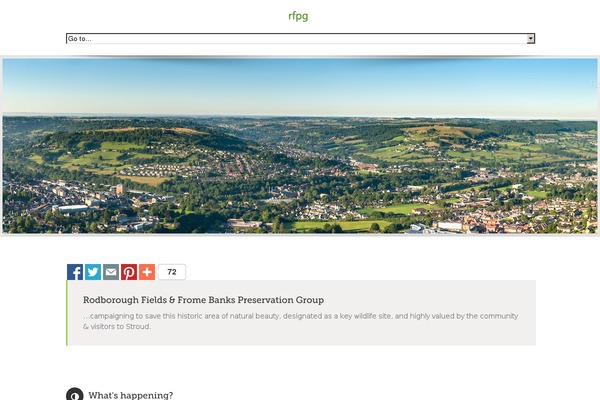600x400 pixels.
Task: Click the share count showing 72
Action: point(172,272)
